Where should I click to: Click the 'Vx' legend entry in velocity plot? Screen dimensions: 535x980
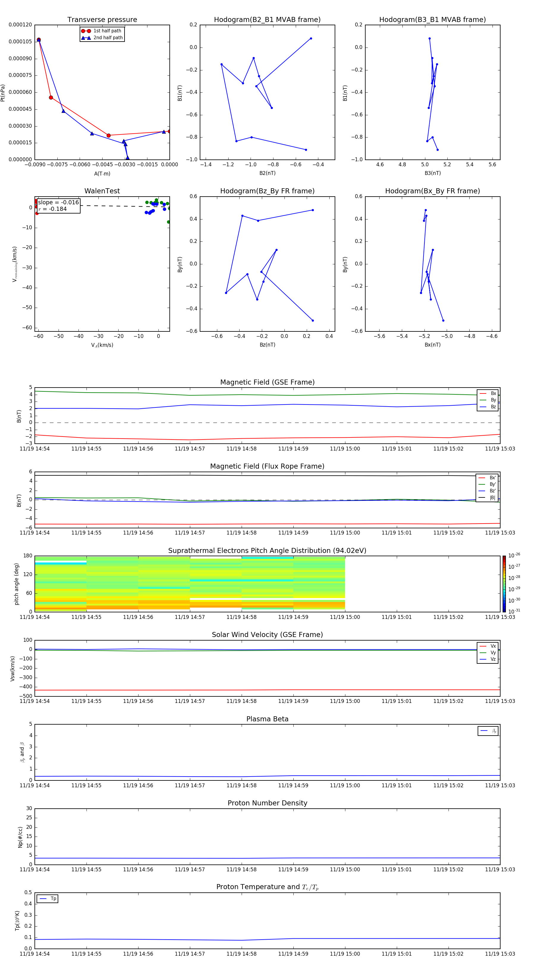(x=488, y=646)
